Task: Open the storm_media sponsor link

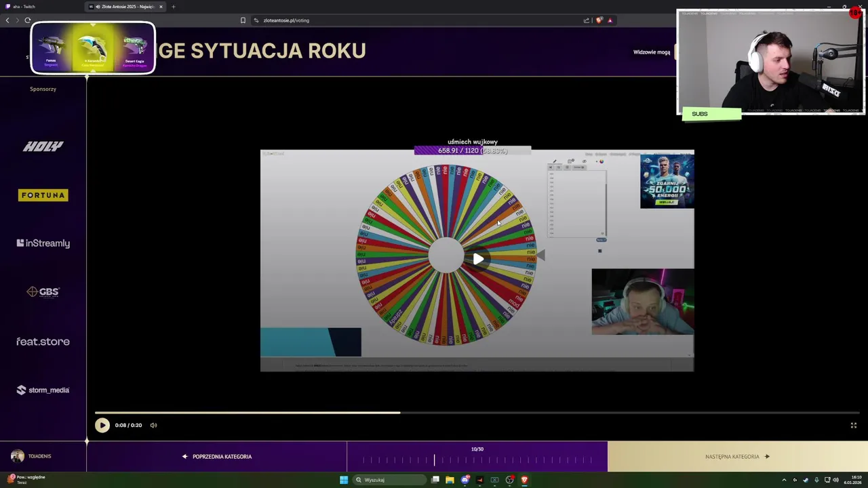Action: (x=43, y=390)
